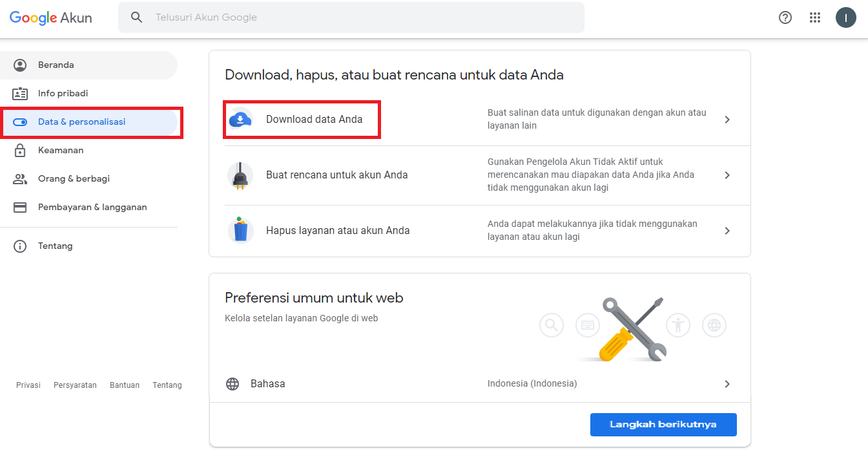Click the help question mark icon
This screenshot has height=459, width=868.
coord(785,17)
